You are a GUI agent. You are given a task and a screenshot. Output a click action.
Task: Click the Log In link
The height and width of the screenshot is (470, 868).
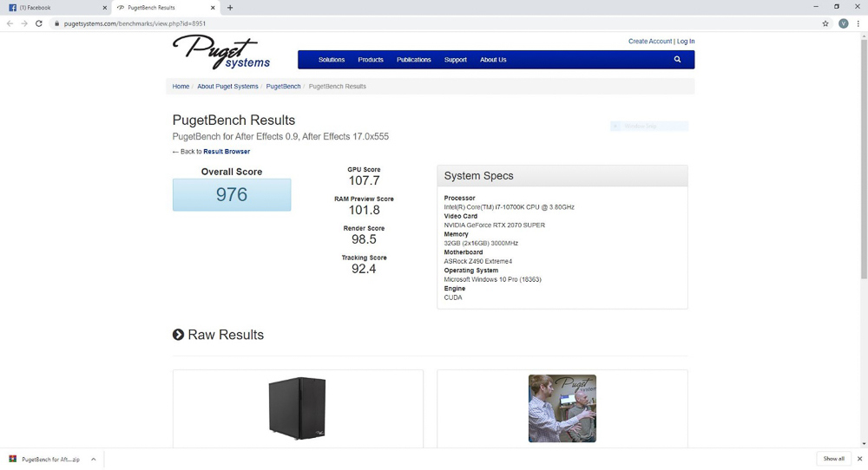686,42
